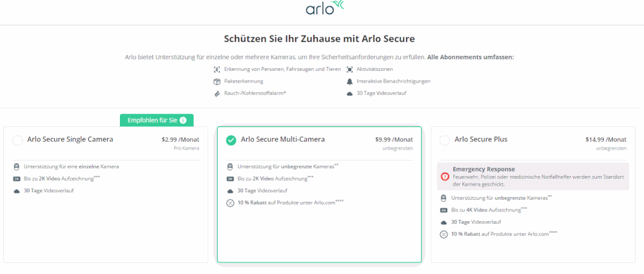Click 'Interaktive Benachrichtigungen' feature text
Viewport: 644px width, 274px height.
(393, 81)
